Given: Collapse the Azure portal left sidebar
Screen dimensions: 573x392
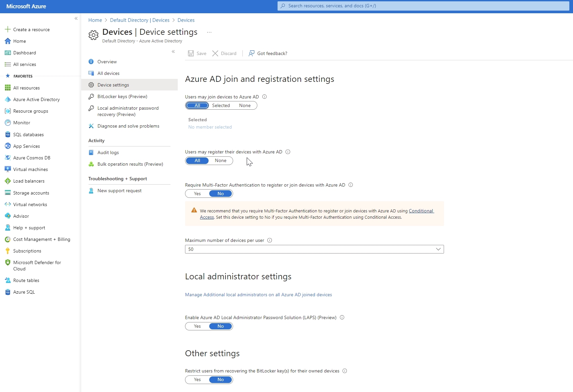Looking at the screenshot, I should coord(76,19).
